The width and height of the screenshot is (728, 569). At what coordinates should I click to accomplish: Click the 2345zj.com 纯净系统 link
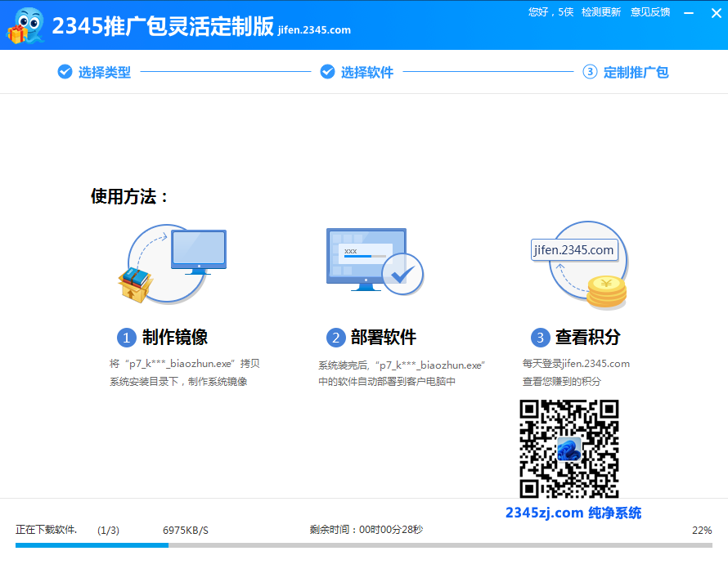573,513
